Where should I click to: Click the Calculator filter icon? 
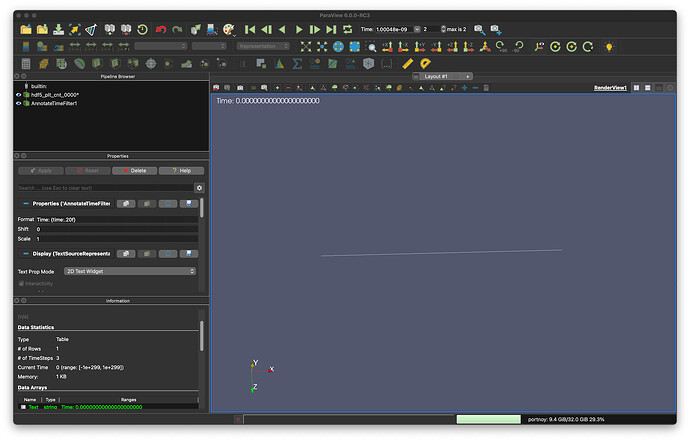(26, 63)
